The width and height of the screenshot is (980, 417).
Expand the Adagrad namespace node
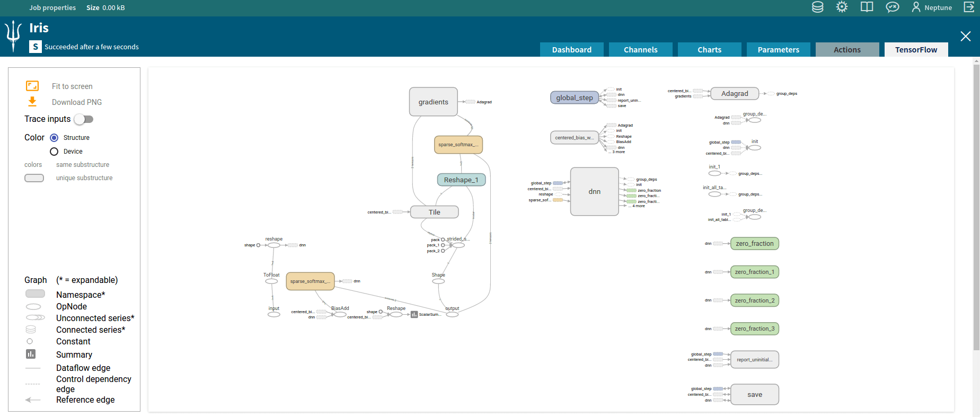click(735, 94)
